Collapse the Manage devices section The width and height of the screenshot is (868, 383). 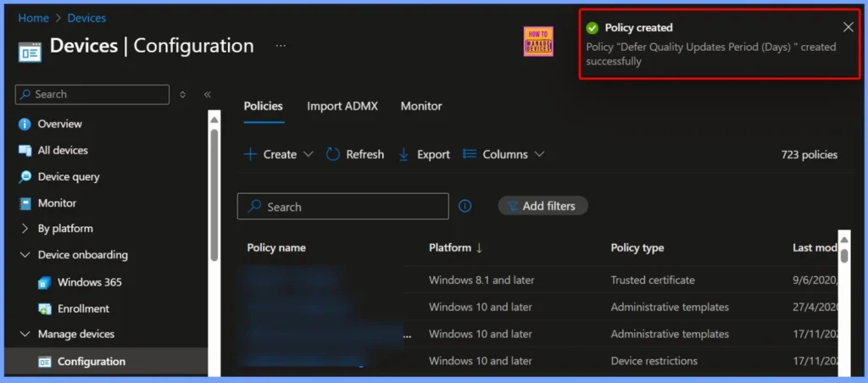(25, 334)
